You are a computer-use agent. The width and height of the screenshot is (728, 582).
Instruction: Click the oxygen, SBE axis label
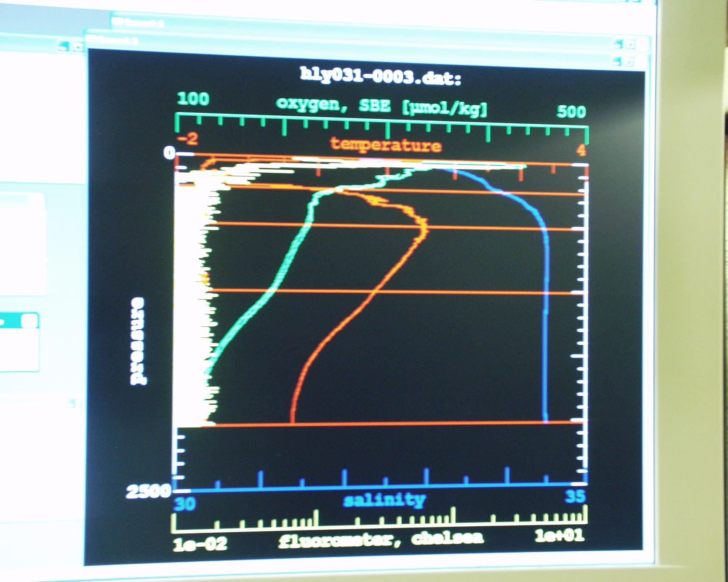coord(381,106)
